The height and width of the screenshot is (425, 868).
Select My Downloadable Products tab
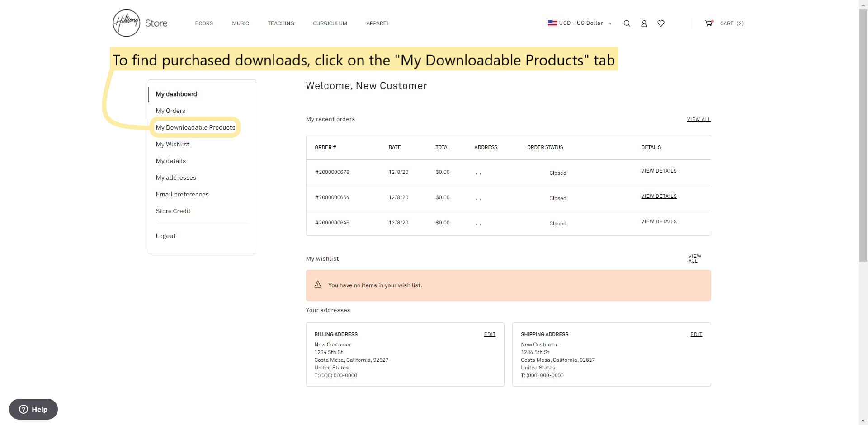(195, 127)
